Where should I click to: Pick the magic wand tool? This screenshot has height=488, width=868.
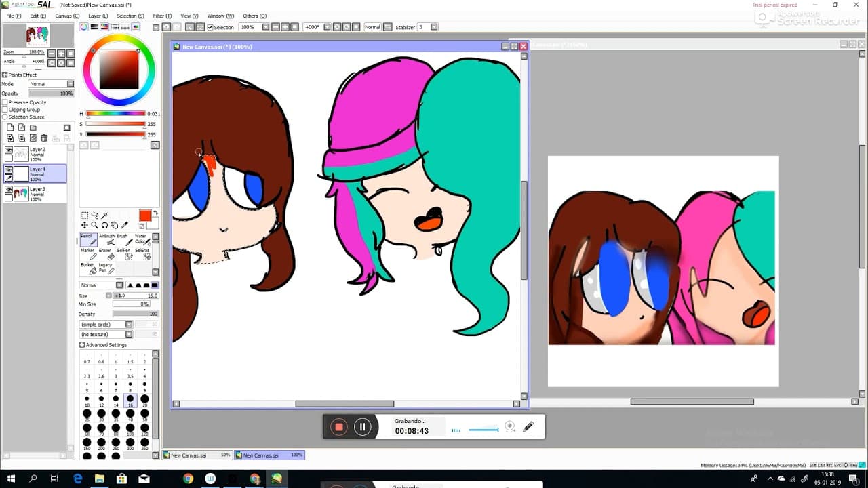coord(104,216)
